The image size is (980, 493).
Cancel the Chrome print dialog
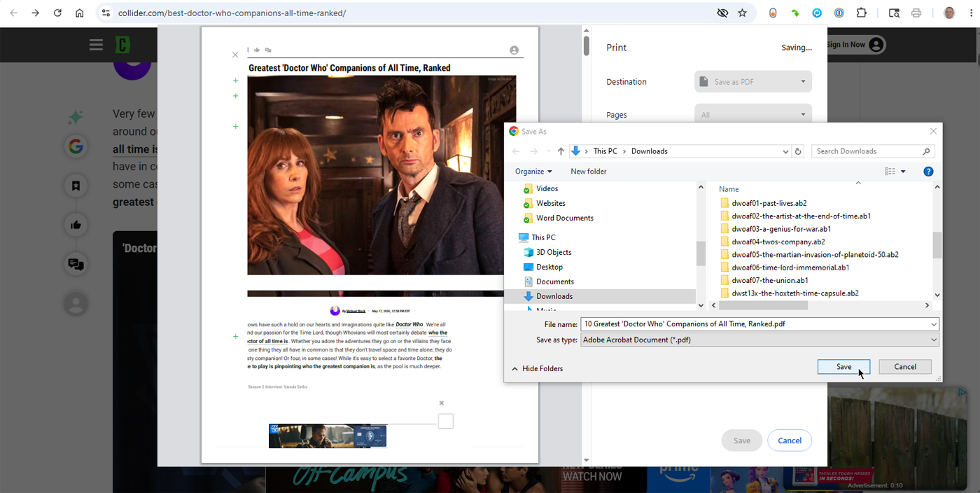[790, 440]
